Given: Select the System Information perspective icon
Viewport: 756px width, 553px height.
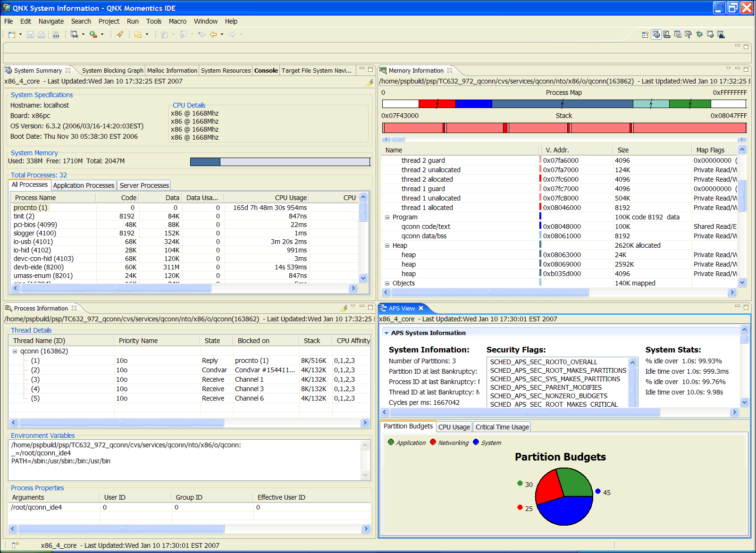Looking at the screenshot, I should pos(656,34).
